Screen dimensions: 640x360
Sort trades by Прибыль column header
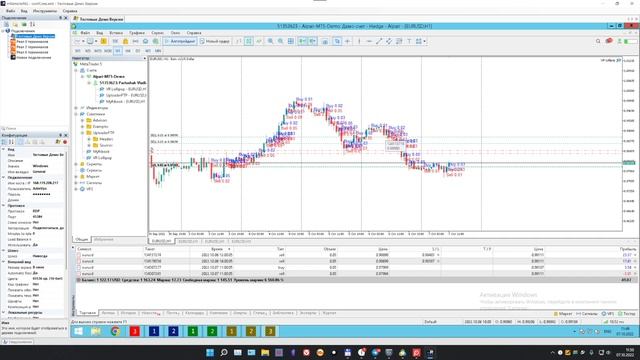pyautogui.click(x=628, y=249)
